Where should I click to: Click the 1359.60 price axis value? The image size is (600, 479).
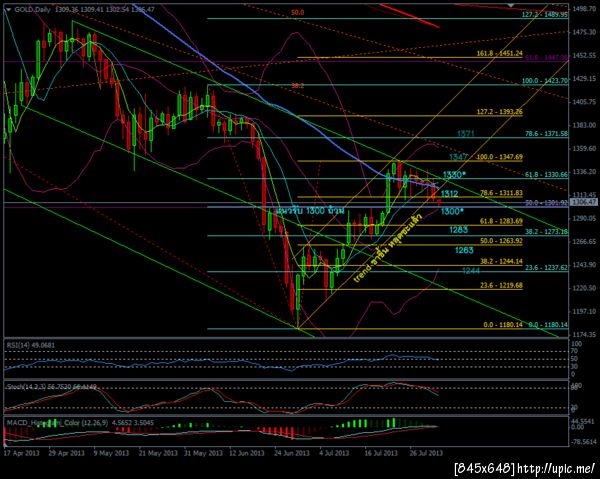click(x=584, y=148)
